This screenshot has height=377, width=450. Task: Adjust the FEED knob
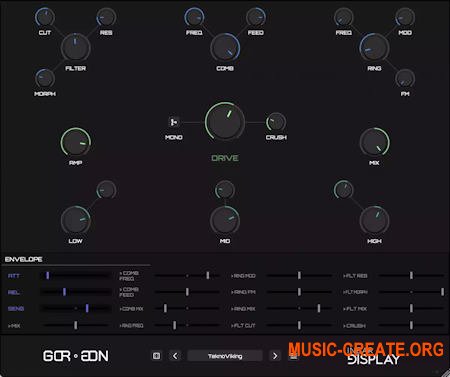[x=256, y=17]
